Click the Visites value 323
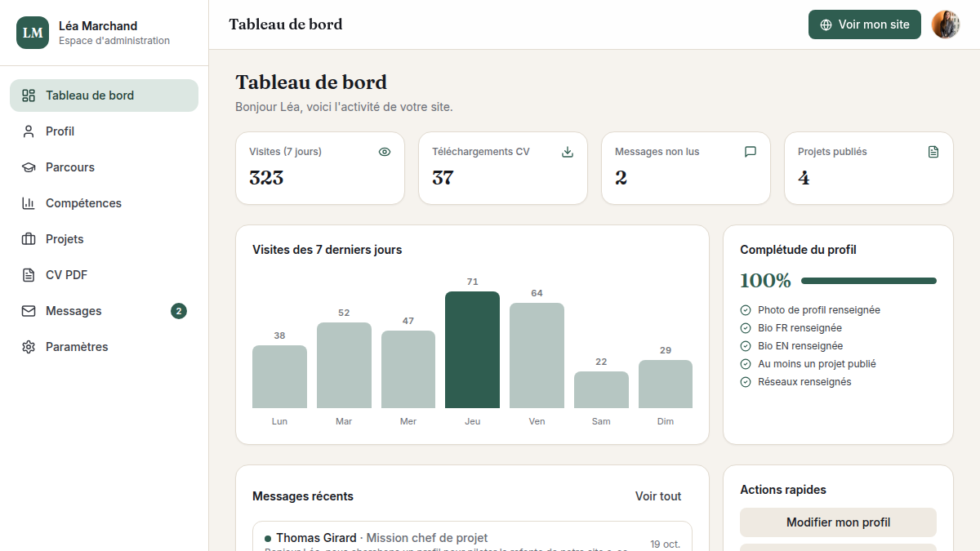 [266, 178]
